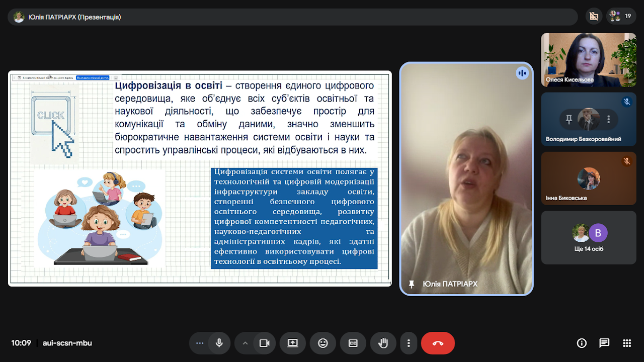The image size is (644, 362).
Task: Turn on closed captions
Action: 353,343
